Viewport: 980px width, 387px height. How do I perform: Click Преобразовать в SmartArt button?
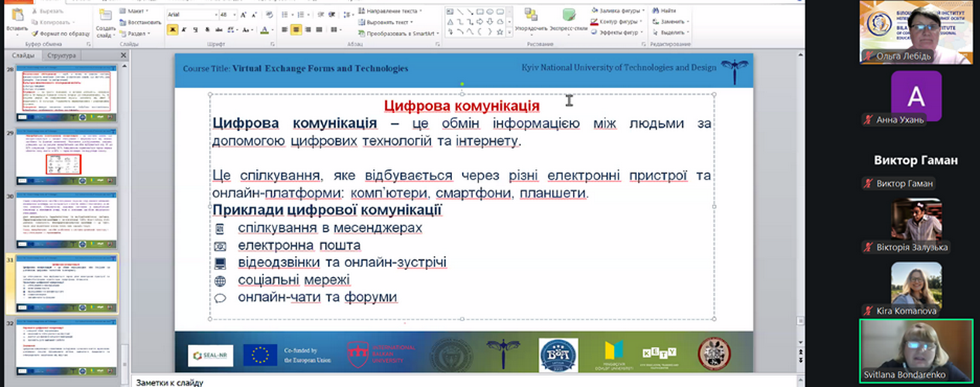(x=399, y=33)
